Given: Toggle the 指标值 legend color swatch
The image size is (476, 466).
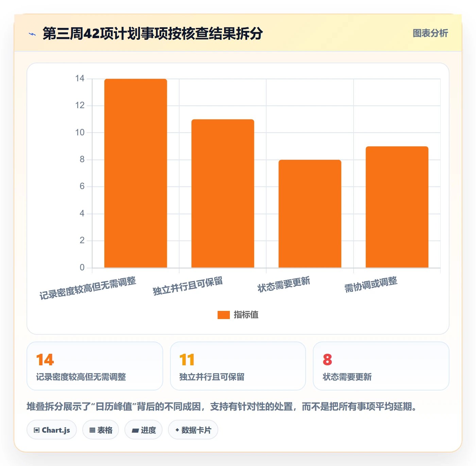Looking at the screenshot, I should pyautogui.click(x=224, y=315).
